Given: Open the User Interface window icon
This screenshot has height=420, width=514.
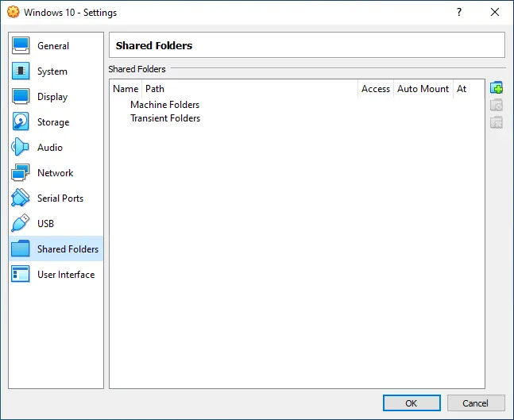Looking at the screenshot, I should point(21,274).
